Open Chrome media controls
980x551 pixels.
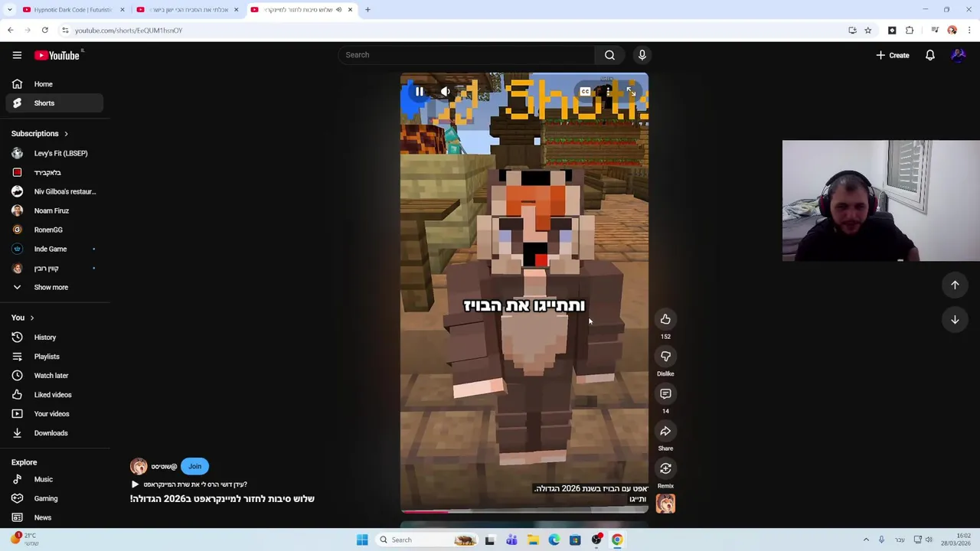click(x=935, y=31)
